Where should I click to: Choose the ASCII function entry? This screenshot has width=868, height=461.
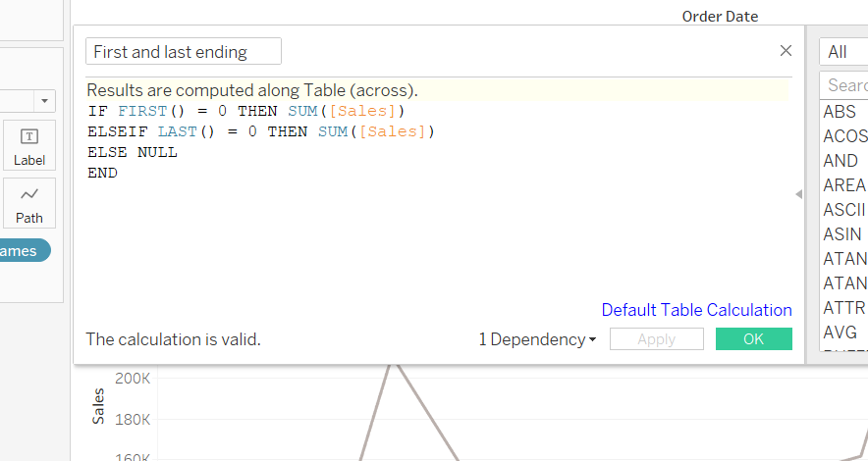pyautogui.click(x=843, y=210)
